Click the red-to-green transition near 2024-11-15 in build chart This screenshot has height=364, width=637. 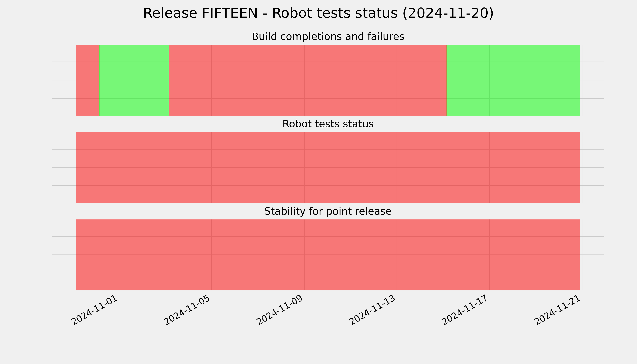[447, 80]
